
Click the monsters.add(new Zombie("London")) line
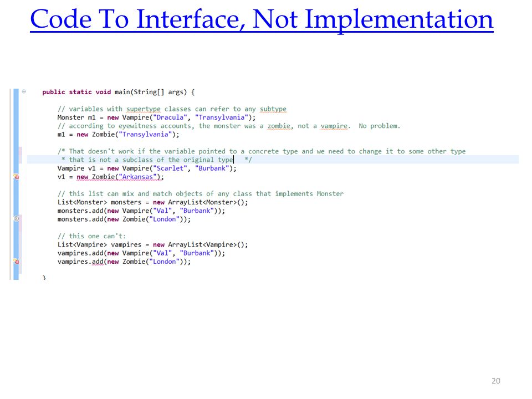pyautogui.click(x=124, y=219)
